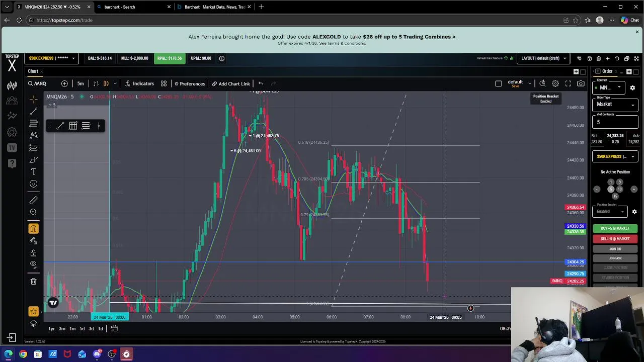Toggle stay-in-drawing-mode pencil lock
This screenshot has height=362, width=644.
(33, 241)
